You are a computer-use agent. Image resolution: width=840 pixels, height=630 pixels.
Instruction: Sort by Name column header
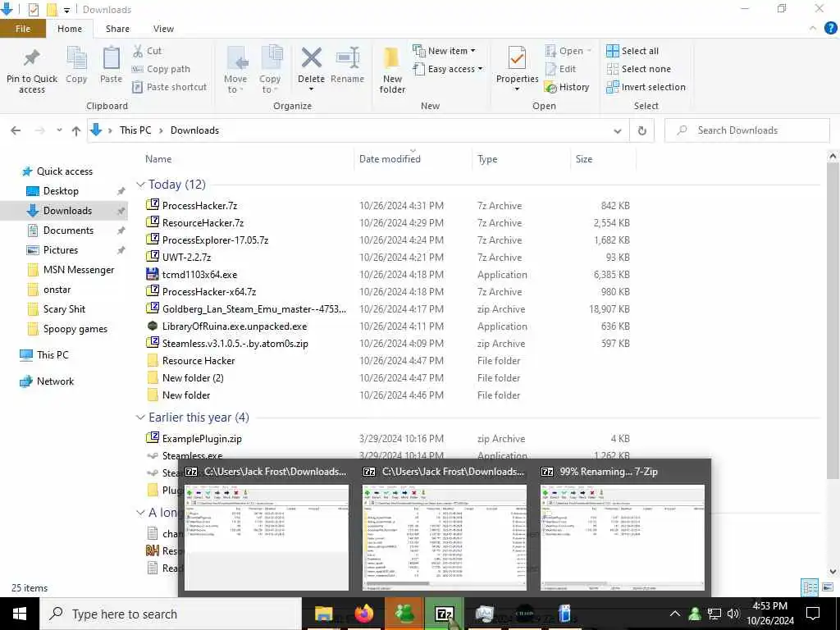tap(158, 158)
